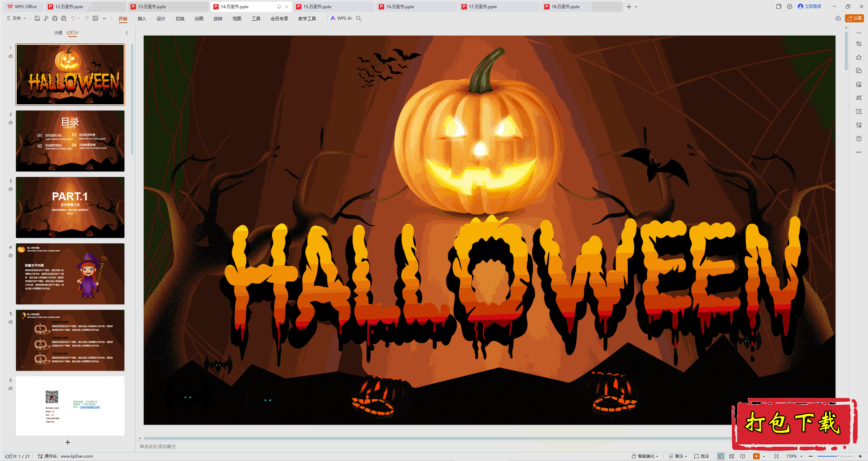Toggle the 备注 notes pane button

coord(678,456)
